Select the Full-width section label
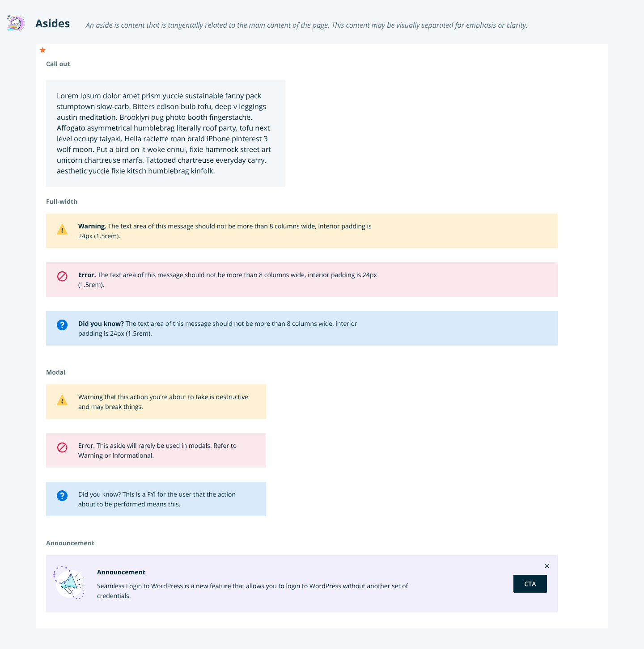This screenshot has height=649, width=644. [x=62, y=202]
